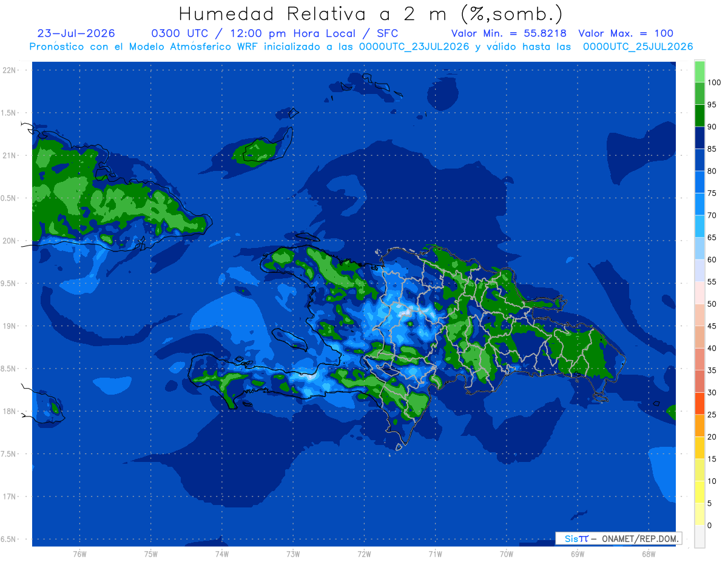The image size is (728, 562).
Task: Click the date text "23-Jul-2026"
Action: [x=76, y=33]
